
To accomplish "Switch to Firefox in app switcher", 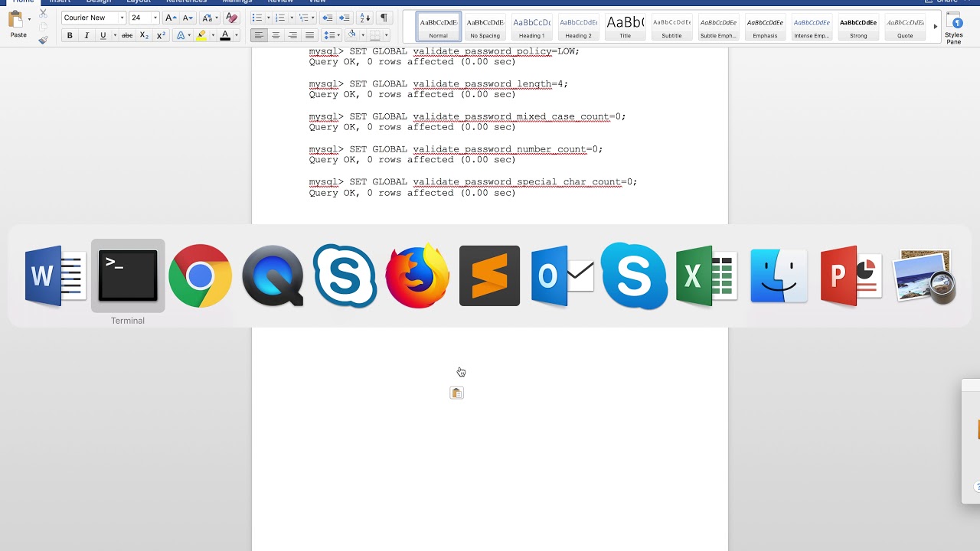I will click(x=417, y=275).
